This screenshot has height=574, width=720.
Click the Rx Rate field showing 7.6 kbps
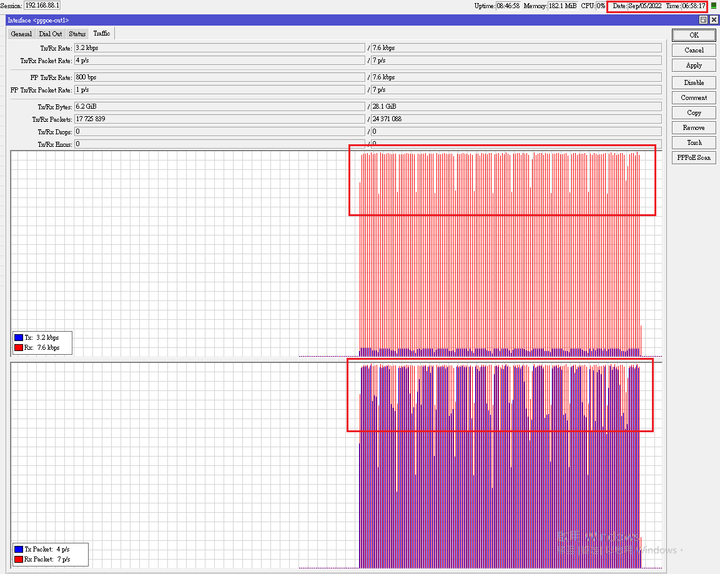point(516,48)
